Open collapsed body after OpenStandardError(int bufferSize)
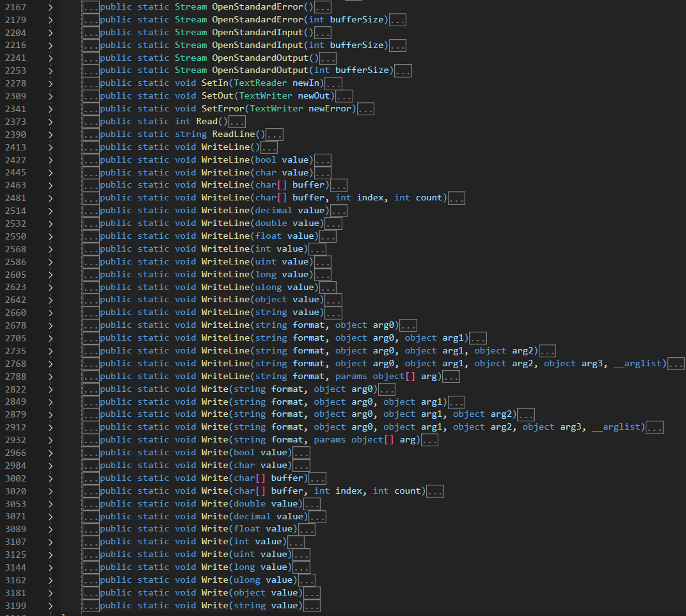 click(x=397, y=20)
